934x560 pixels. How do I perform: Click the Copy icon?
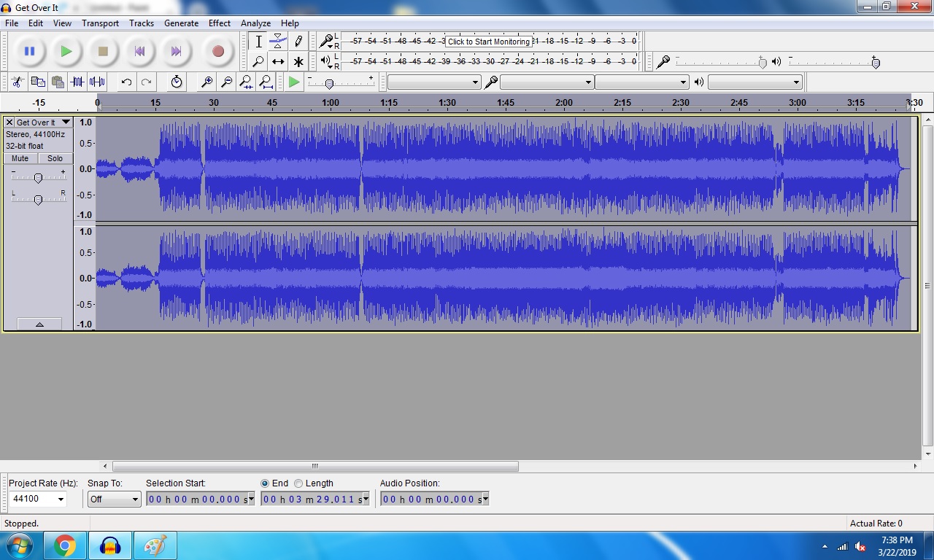tap(38, 82)
